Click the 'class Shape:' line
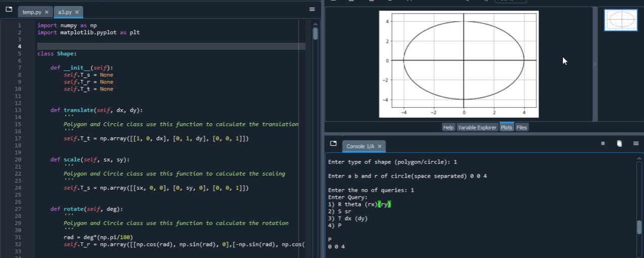The image size is (644, 258). pos(57,53)
